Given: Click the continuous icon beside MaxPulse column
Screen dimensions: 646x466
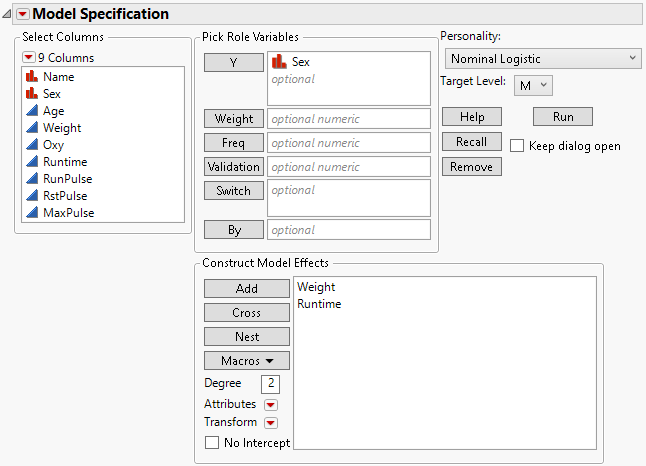Looking at the screenshot, I should pos(31,213).
